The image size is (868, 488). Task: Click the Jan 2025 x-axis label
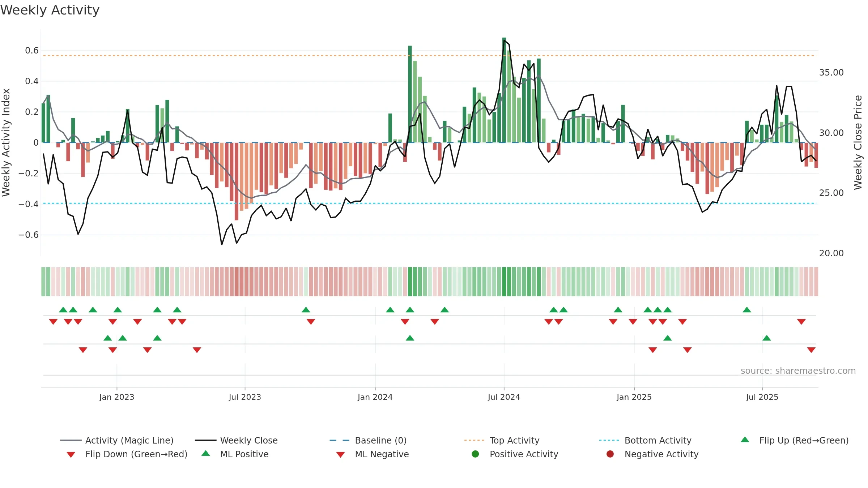[x=634, y=397]
